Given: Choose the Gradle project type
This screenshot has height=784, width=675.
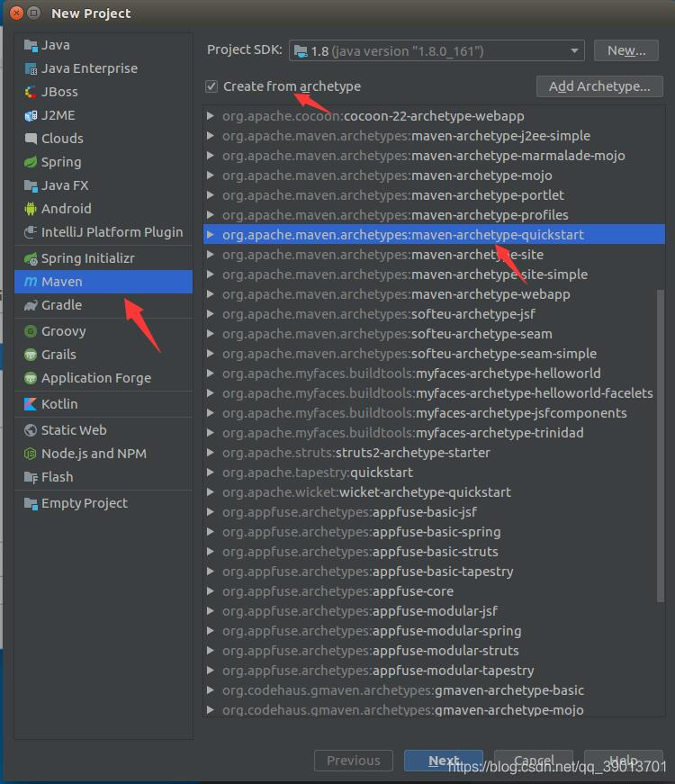Looking at the screenshot, I should pyautogui.click(x=103, y=305).
